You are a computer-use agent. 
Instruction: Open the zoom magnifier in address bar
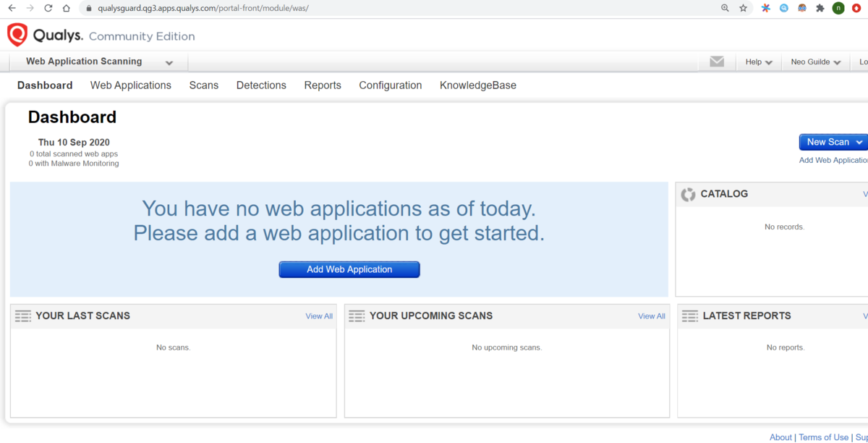tap(725, 8)
